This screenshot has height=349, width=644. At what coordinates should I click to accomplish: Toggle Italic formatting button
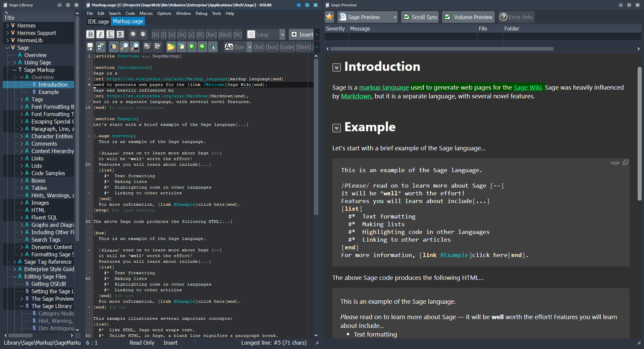[x=100, y=34]
